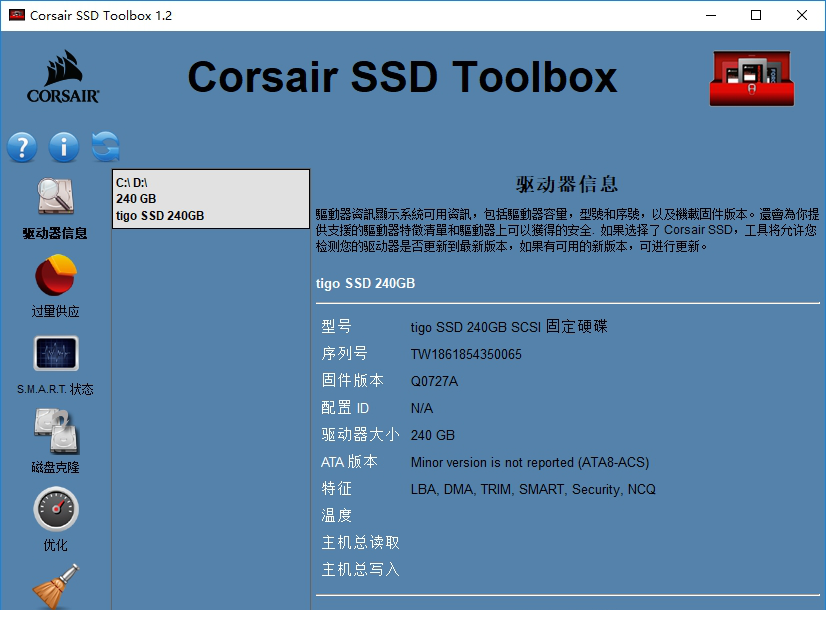Click the red toolbox image
Image resolution: width=826 pixels, height=634 pixels.
tap(752, 78)
